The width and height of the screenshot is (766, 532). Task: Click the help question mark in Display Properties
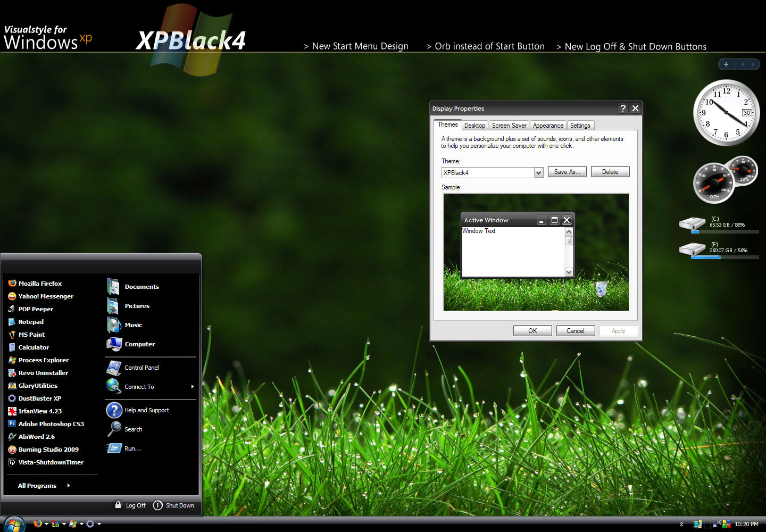623,109
